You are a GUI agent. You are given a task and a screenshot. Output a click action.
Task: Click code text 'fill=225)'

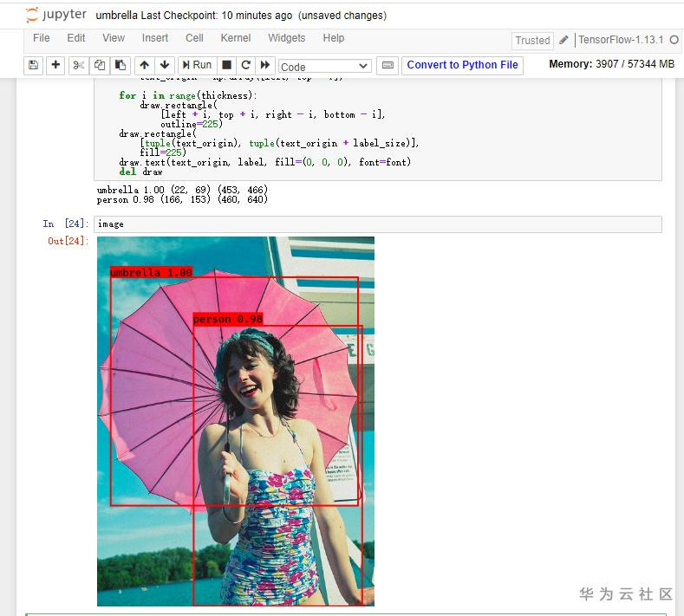pyautogui.click(x=163, y=152)
